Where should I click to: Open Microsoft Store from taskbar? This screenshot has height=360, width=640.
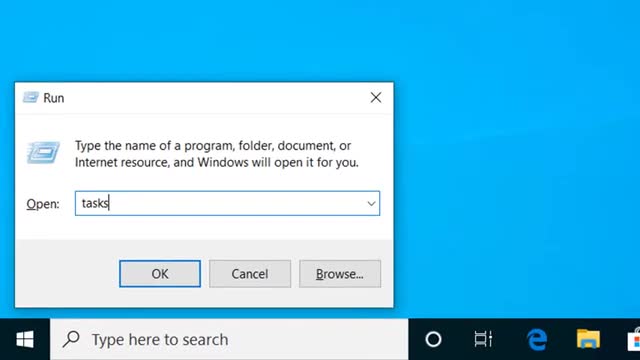634,339
